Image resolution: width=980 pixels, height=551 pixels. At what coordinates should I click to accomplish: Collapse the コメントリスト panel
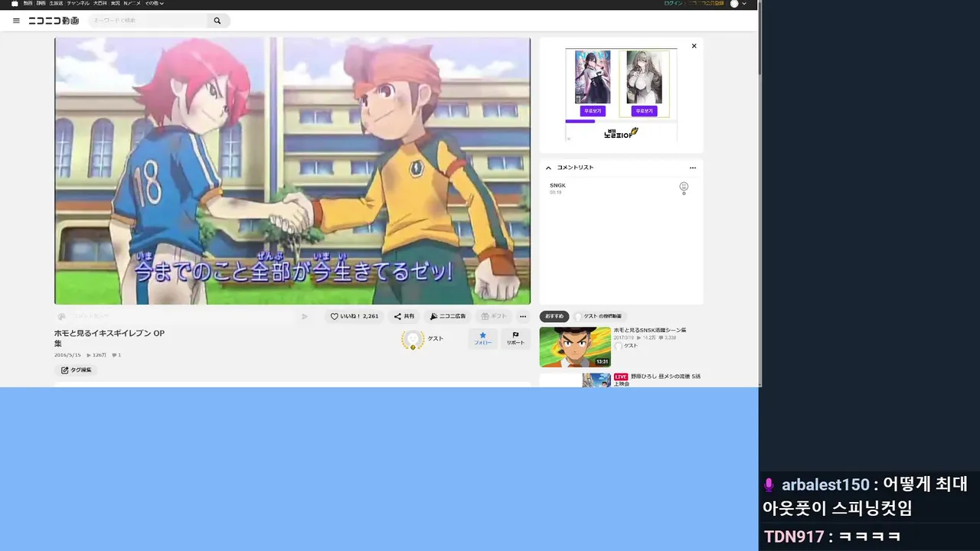click(548, 168)
